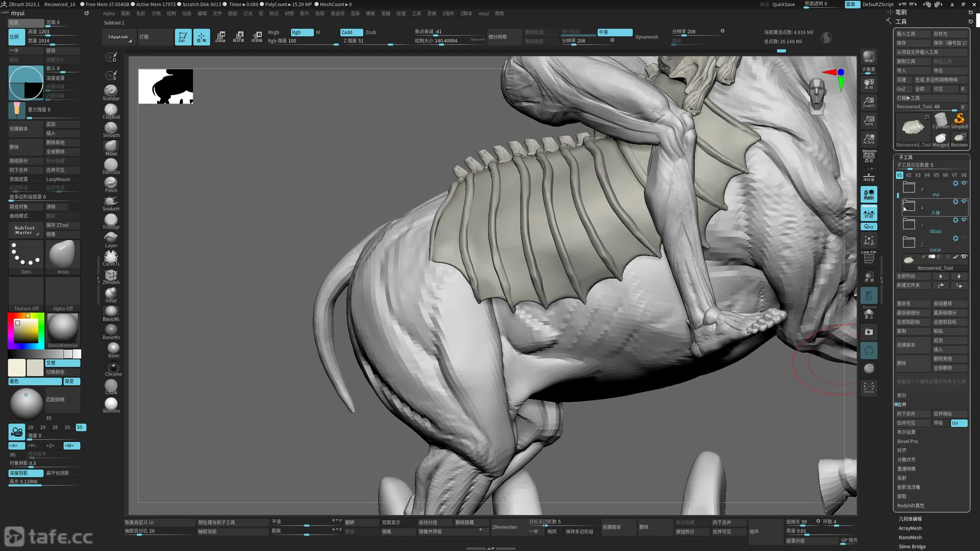The width and height of the screenshot is (980, 551).
Task: Hide the ma folder with eye icon
Action: 964,183
